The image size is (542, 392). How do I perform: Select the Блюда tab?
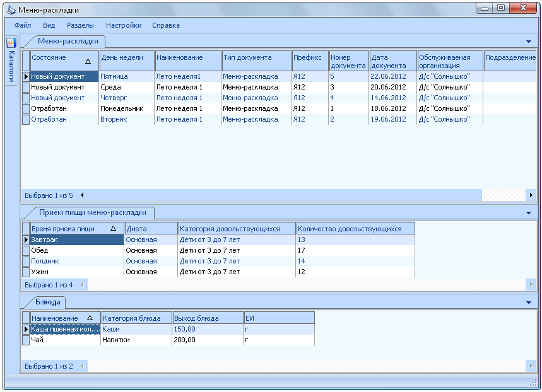48,302
